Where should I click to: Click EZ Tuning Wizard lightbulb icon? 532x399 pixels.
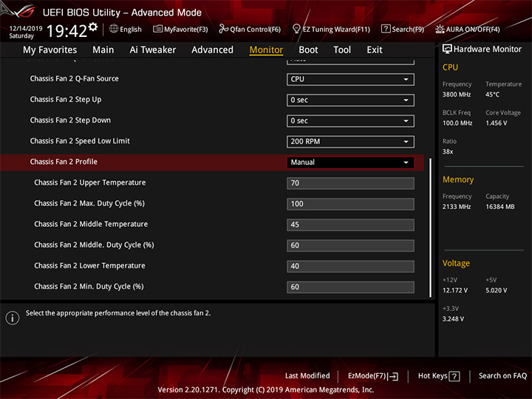[x=296, y=29]
